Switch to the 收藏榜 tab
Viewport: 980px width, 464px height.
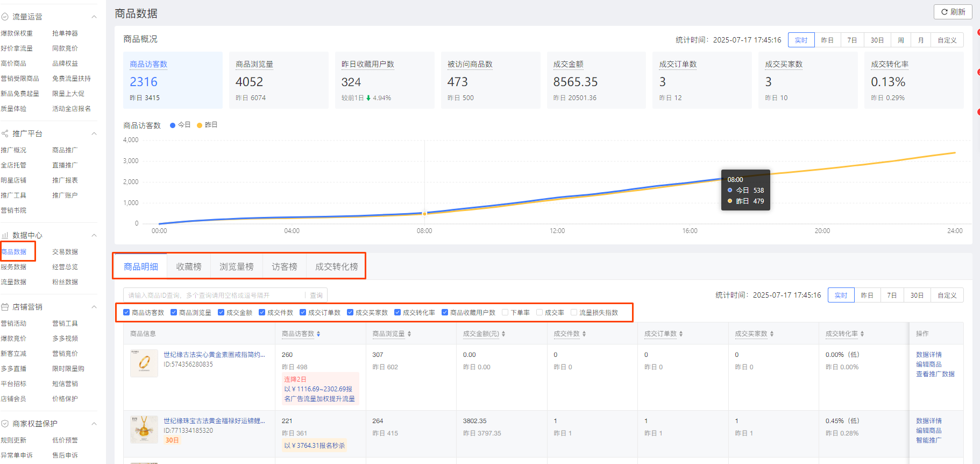pyautogui.click(x=188, y=266)
